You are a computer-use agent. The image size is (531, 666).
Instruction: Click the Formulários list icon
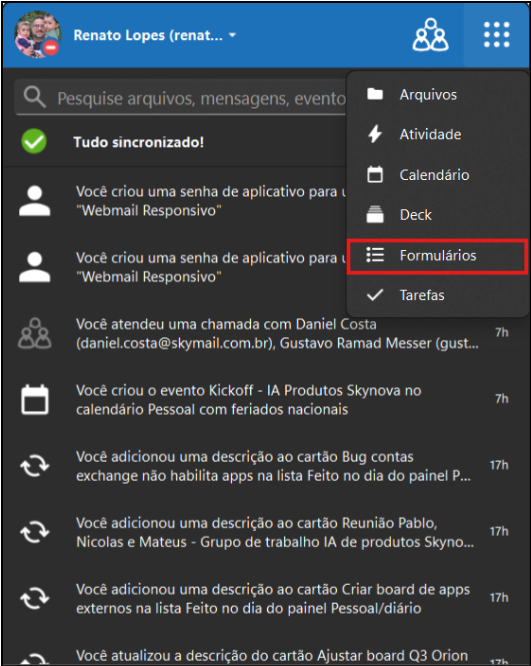(x=375, y=255)
